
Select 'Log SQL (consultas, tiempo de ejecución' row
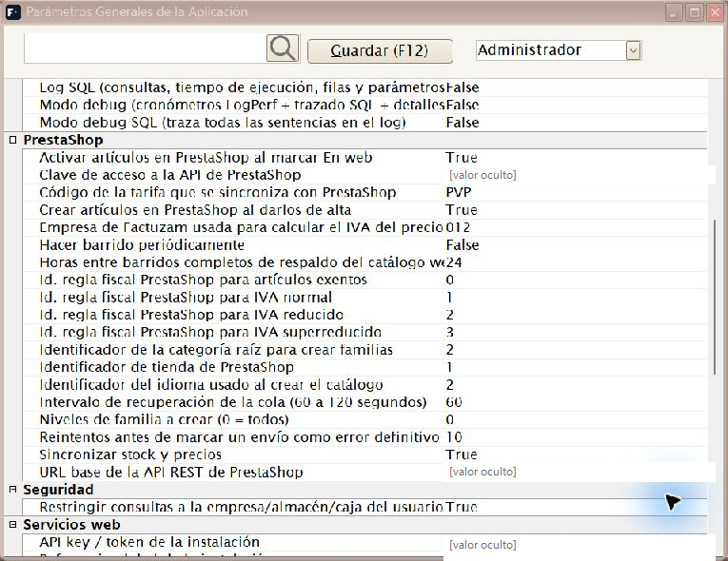coord(364,87)
